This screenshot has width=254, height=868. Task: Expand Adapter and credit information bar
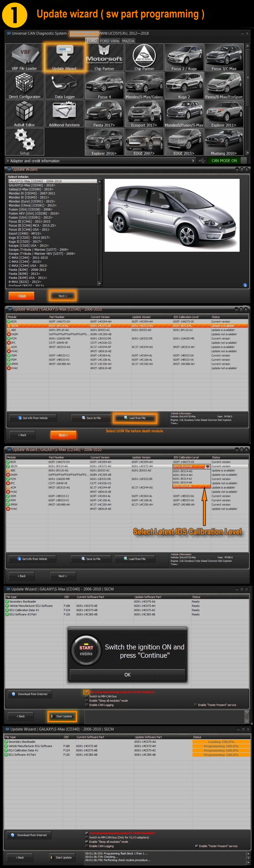[x=100, y=161]
